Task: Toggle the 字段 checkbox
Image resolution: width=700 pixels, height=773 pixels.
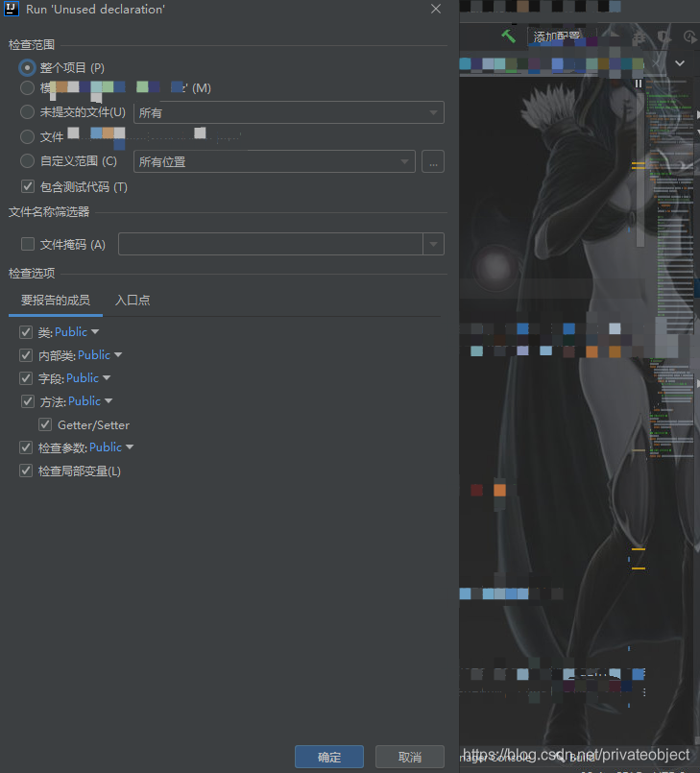Action: point(26,378)
